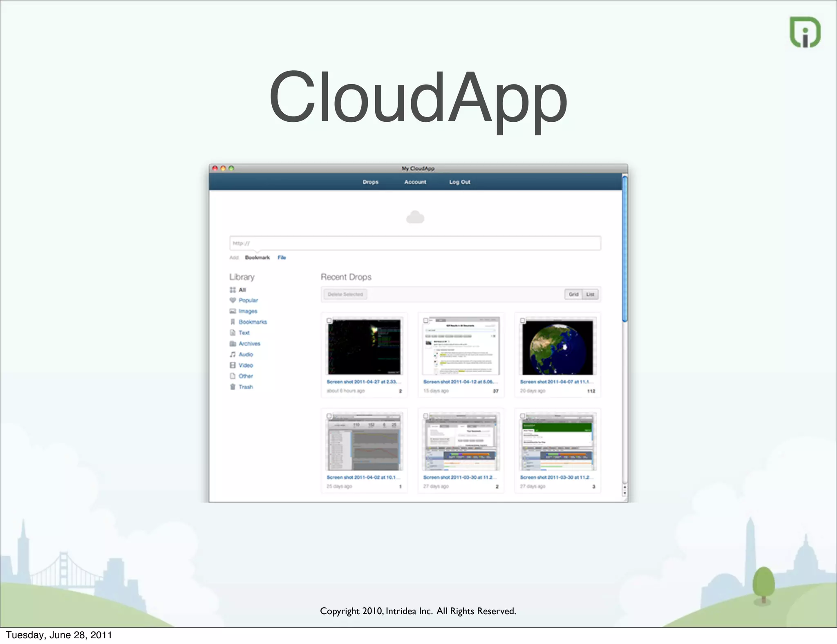Image resolution: width=837 pixels, height=644 pixels.
Task: Open the Popular library link
Action: point(248,300)
